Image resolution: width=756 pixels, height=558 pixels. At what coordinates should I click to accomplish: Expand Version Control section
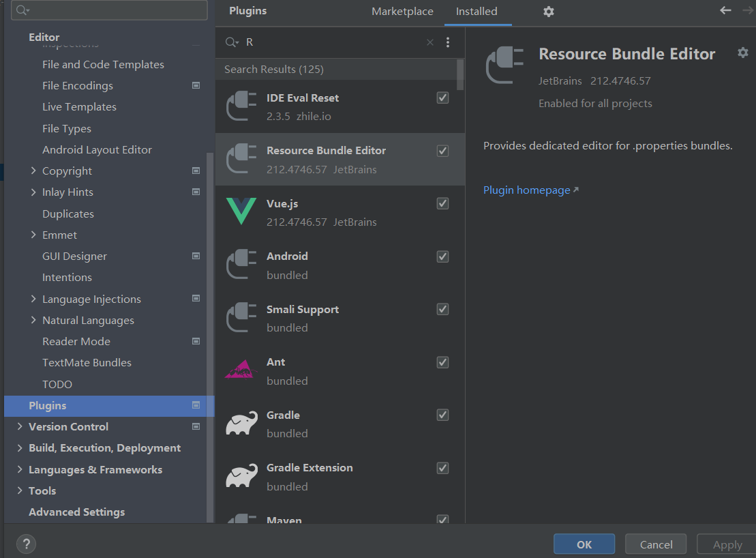click(x=20, y=426)
